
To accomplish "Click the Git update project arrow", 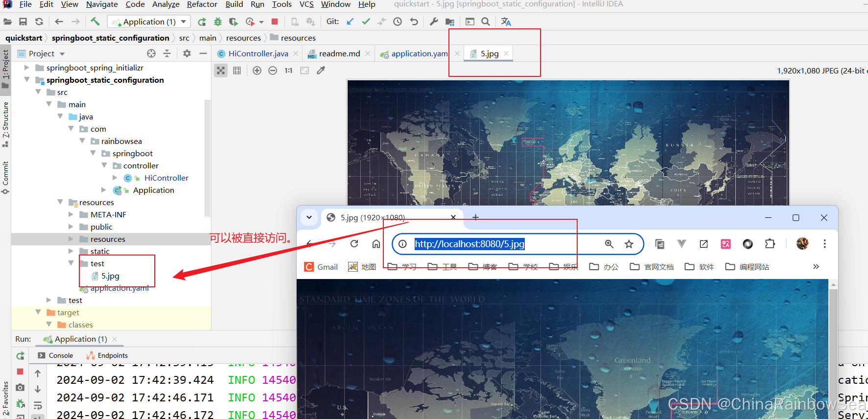I will coord(350,22).
